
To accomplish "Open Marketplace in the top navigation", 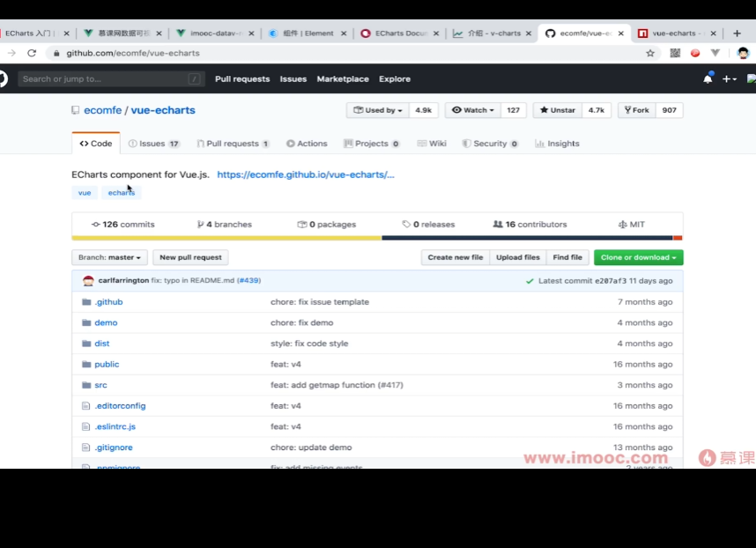I will [343, 79].
